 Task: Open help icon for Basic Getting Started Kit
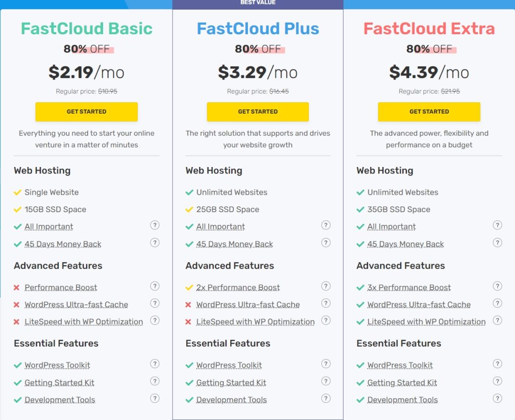click(x=155, y=381)
